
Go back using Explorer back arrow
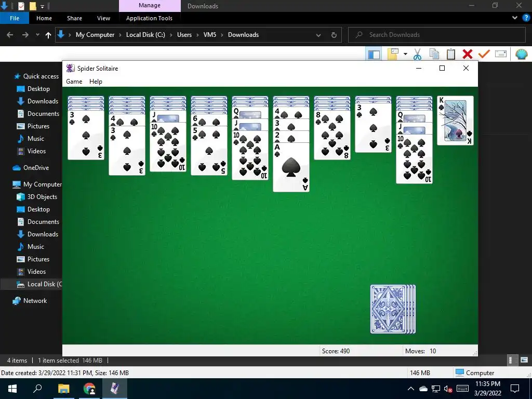click(10, 35)
